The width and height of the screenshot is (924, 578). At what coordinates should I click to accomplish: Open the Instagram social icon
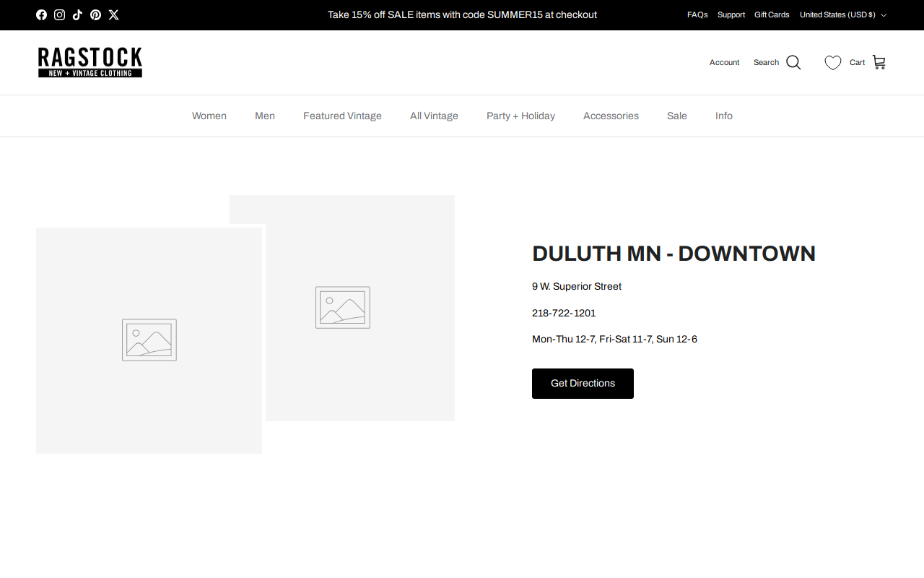[59, 14]
